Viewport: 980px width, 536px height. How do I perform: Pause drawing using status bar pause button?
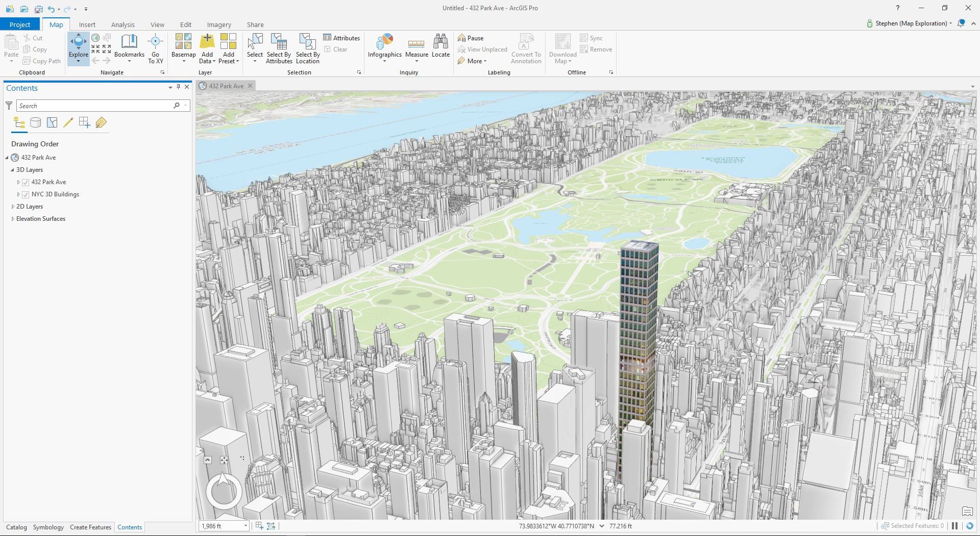tap(954, 526)
